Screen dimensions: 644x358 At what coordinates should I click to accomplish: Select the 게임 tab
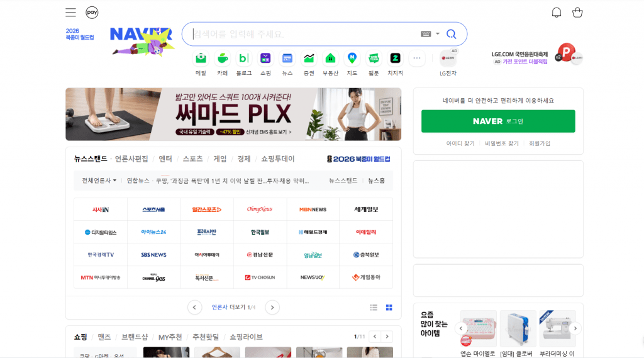[x=220, y=159]
